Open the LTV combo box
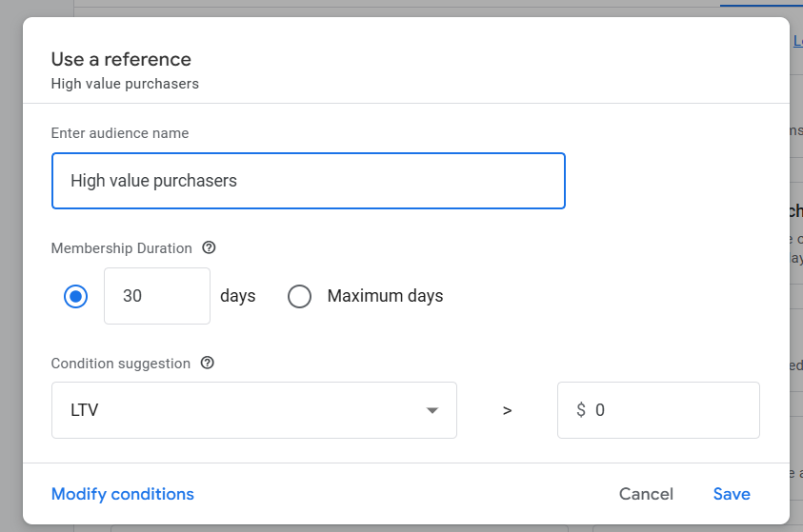The image size is (803, 532). click(x=254, y=410)
